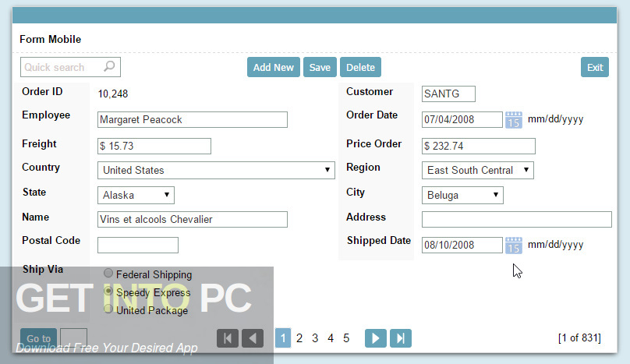
Task: Click the Add New button
Action: 274,67
